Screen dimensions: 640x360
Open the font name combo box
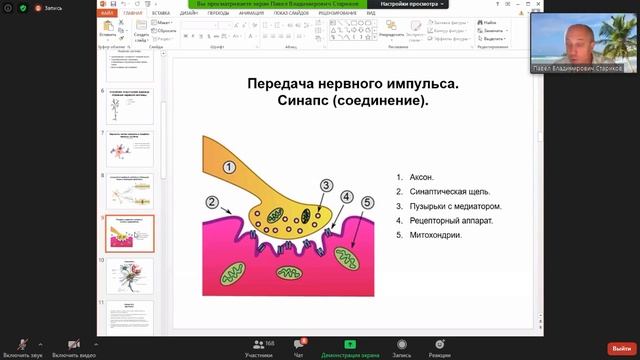[199, 26]
